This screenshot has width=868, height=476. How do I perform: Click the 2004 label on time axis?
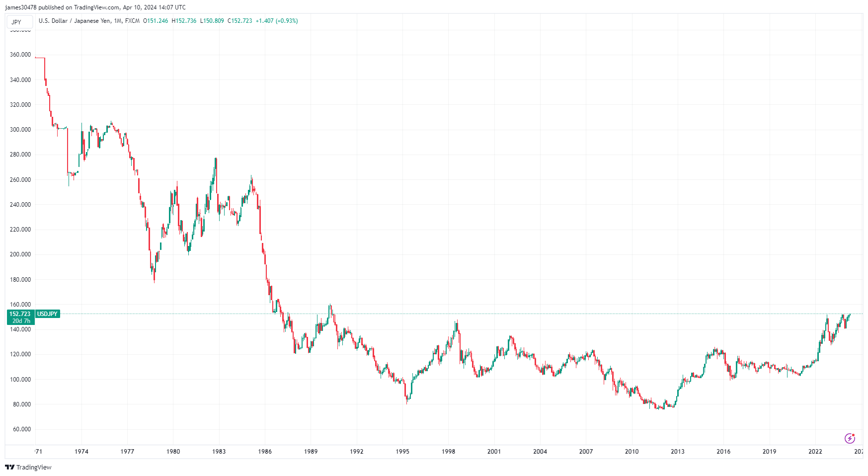point(540,451)
